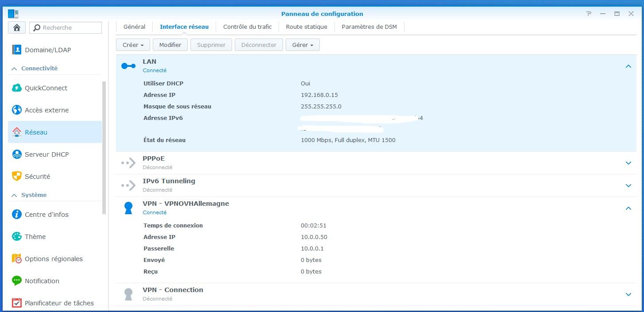The image size is (644, 312).
Task: Open QuickConnect from the sidebar
Action: point(46,88)
